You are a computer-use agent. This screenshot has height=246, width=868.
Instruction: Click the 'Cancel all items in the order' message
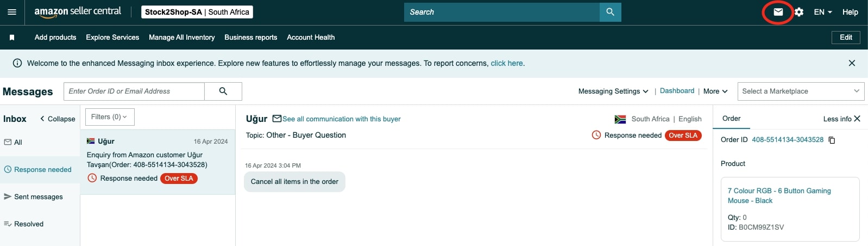(x=294, y=182)
